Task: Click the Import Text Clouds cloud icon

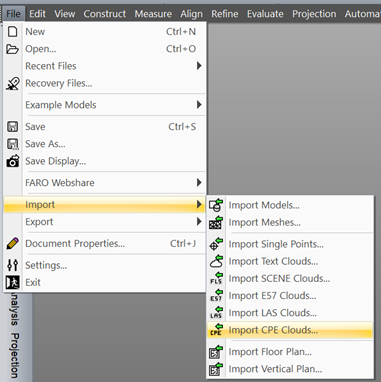Action: pyautogui.click(x=216, y=261)
